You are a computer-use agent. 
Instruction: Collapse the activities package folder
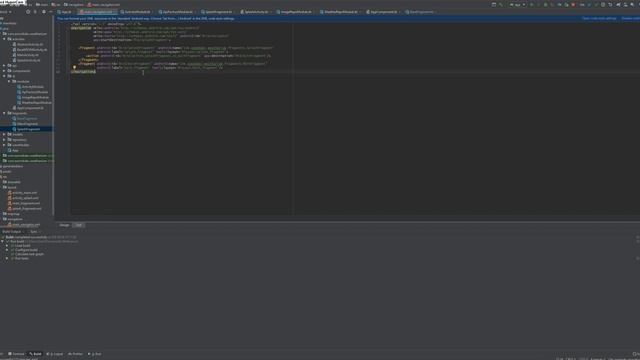coord(4,39)
